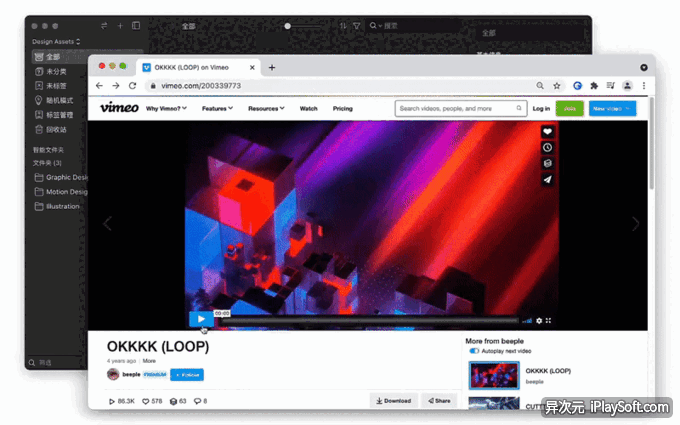Viewport: 680px width, 425px height.
Task: Click the magnifier in Vimeo search box
Action: [519, 108]
